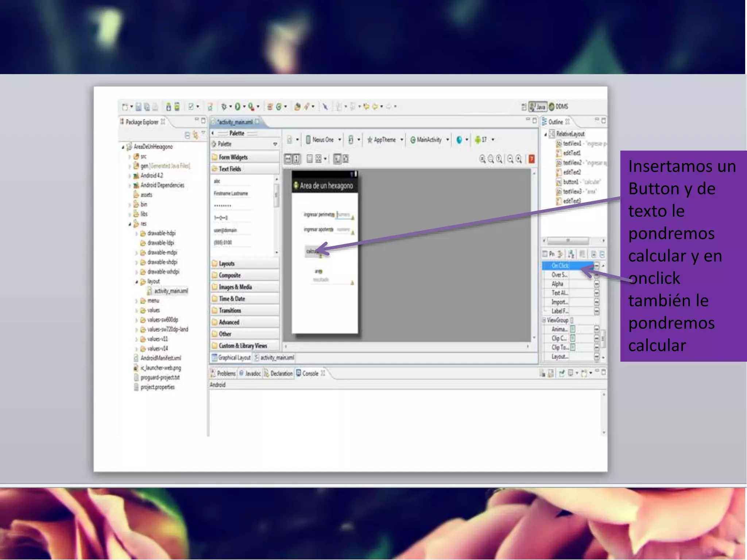The width and height of the screenshot is (747, 560).
Task: Open the Nexus One device dropdown
Action: pos(323,140)
